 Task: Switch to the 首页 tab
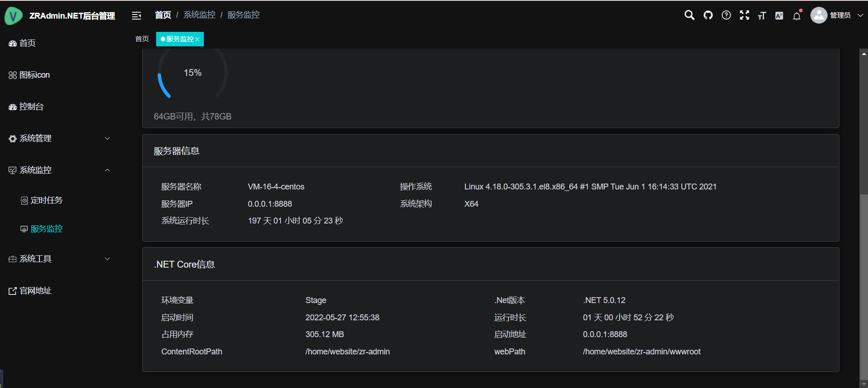point(142,39)
